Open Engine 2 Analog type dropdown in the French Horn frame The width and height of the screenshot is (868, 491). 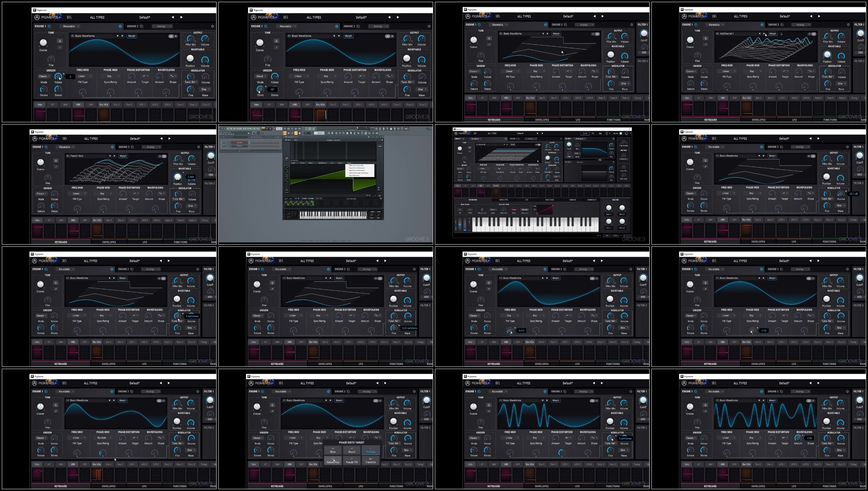click(x=151, y=147)
